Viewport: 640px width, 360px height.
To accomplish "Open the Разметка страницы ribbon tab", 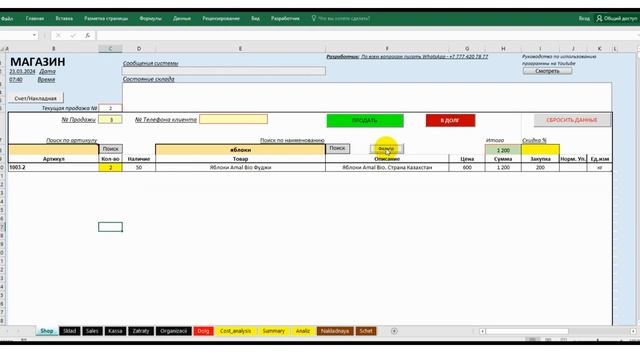I will coord(106,18).
